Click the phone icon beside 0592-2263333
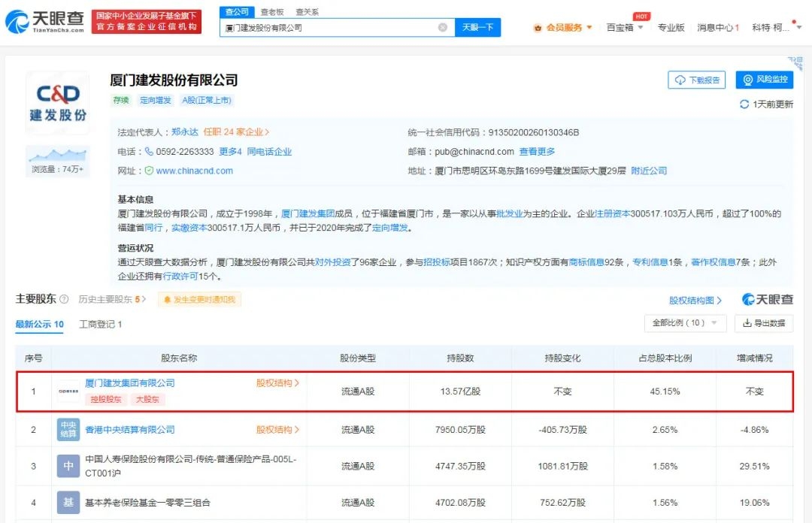812x523 pixels. (x=149, y=151)
